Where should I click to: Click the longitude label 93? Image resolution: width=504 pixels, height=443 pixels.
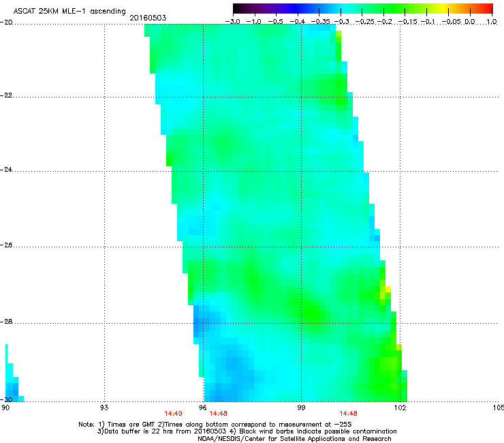tap(104, 408)
